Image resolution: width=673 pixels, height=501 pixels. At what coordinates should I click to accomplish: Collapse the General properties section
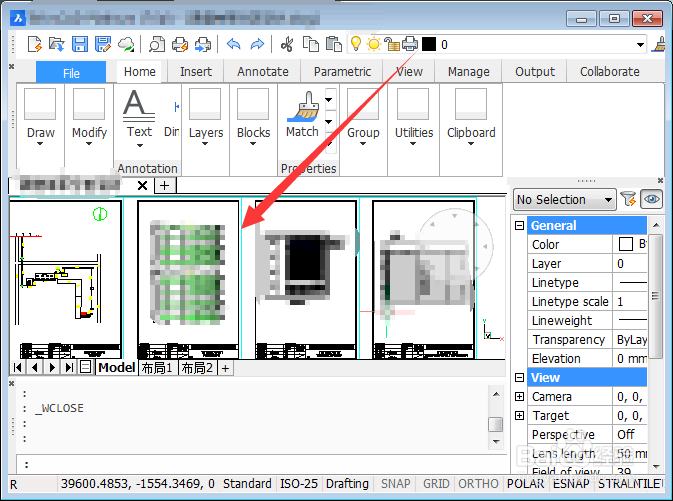(x=519, y=225)
